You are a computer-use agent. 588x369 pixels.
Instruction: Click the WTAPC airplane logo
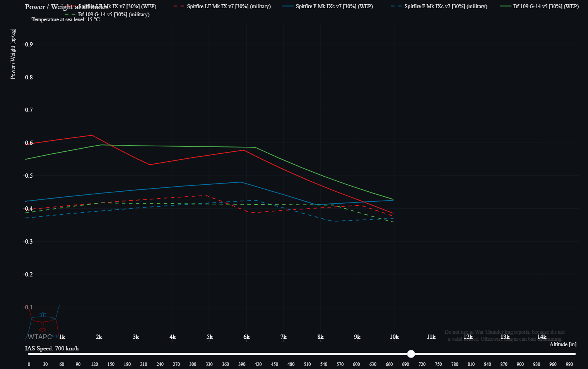point(43,321)
